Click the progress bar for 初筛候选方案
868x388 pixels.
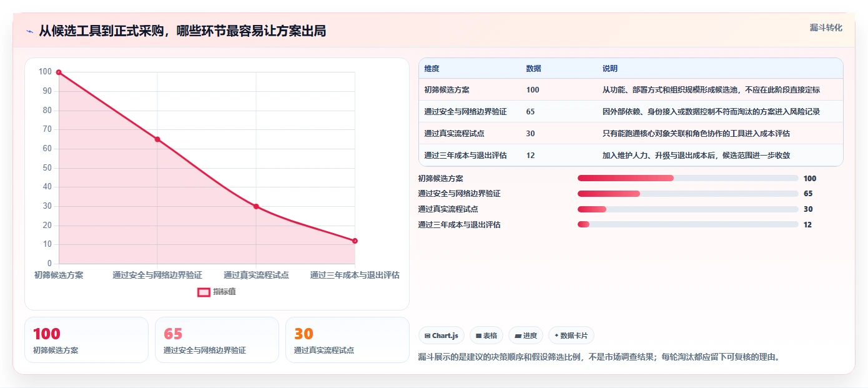688,178
